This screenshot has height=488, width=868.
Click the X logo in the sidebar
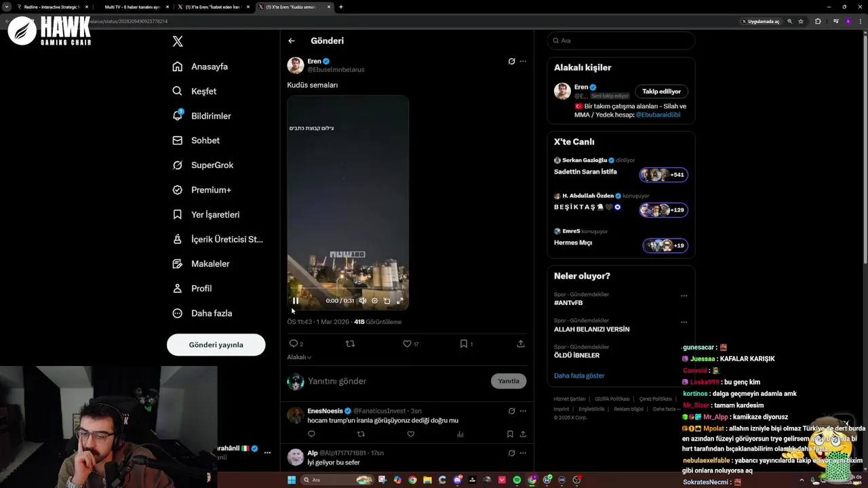click(178, 41)
